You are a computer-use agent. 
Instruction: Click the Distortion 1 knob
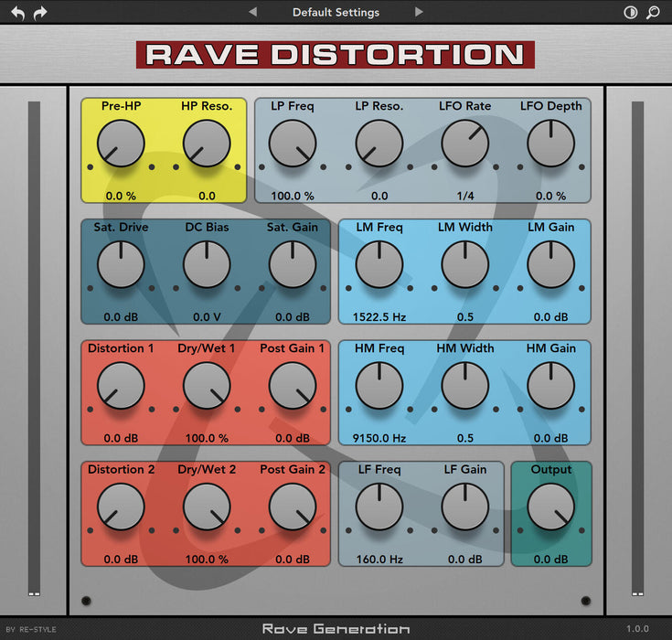[x=121, y=386]
